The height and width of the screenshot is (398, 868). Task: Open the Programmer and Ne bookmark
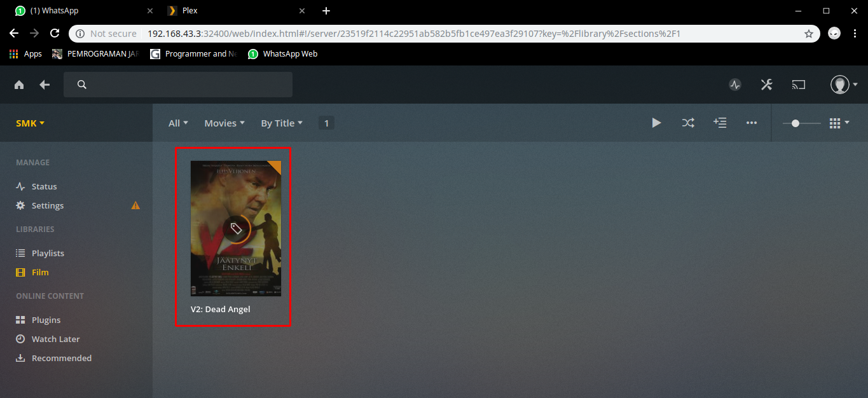click(194, 54)
